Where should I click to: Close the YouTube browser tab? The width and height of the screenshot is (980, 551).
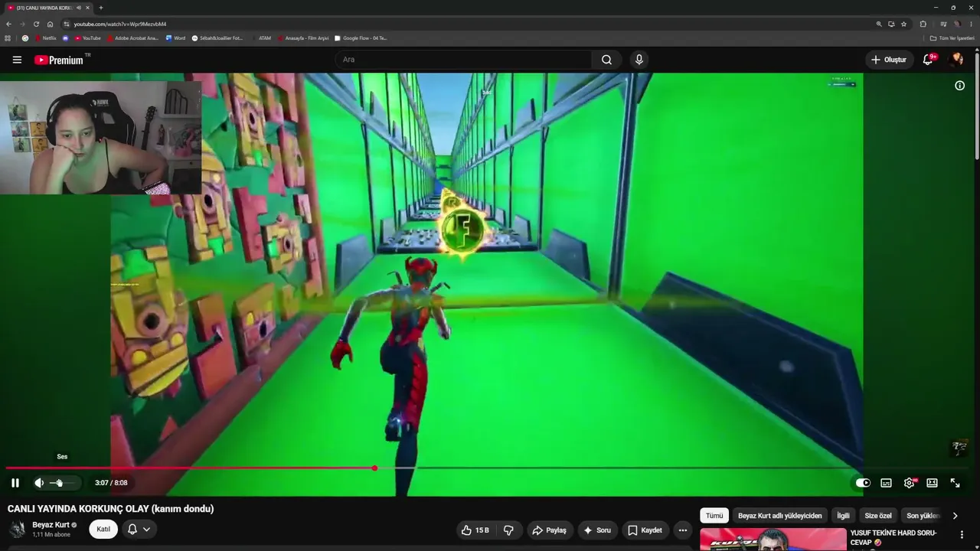[88, 8]
